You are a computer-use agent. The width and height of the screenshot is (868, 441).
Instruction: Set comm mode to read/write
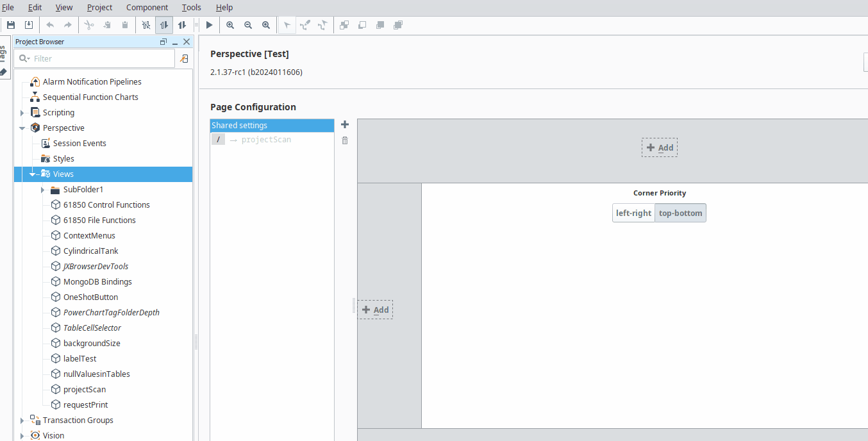tap(182, 25)
